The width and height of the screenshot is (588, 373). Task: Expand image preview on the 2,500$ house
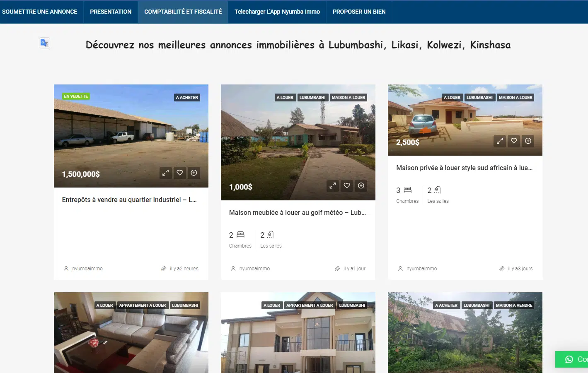point(500,141)
